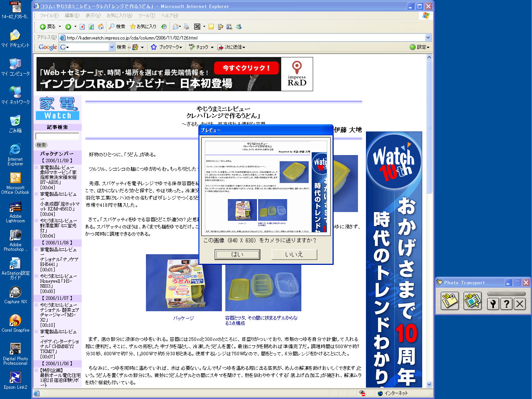
Task: Confirm with はい in the プレビュー dialog
Action: (x=237, y=255)
